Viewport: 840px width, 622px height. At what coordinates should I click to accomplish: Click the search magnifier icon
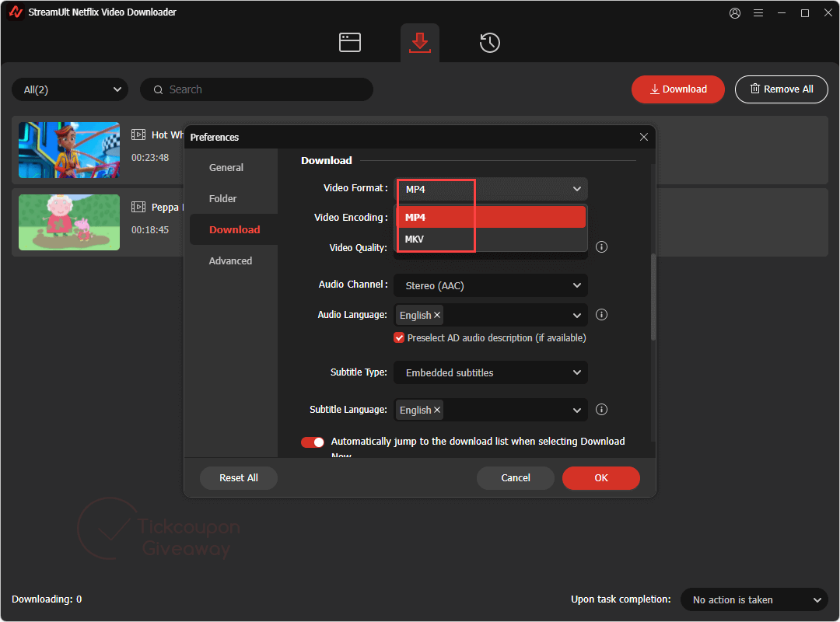[158, 90]
